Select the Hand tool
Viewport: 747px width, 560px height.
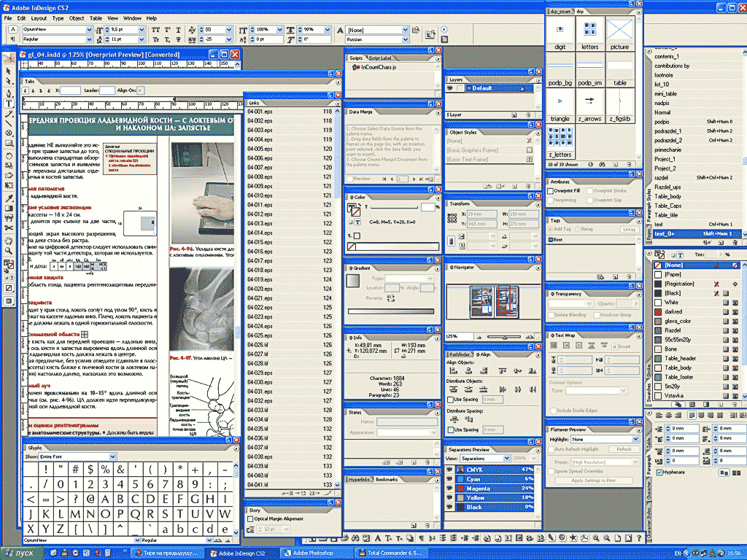click(x=8, y=239)
